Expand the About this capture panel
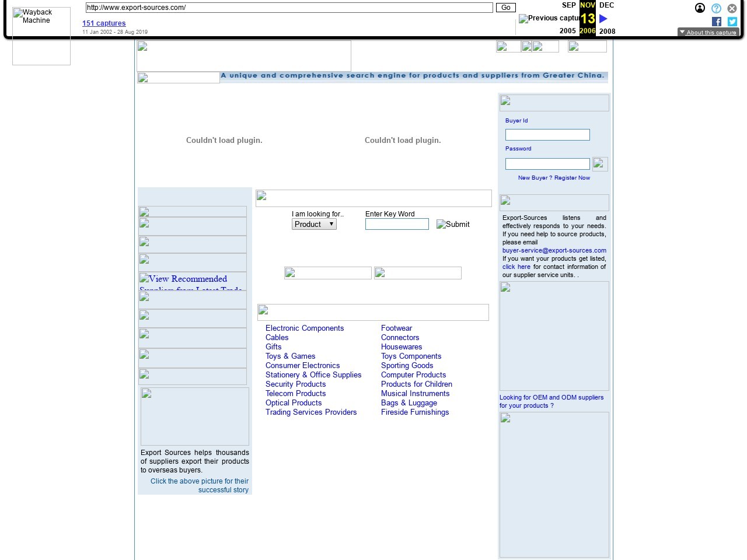 point(708,32)
